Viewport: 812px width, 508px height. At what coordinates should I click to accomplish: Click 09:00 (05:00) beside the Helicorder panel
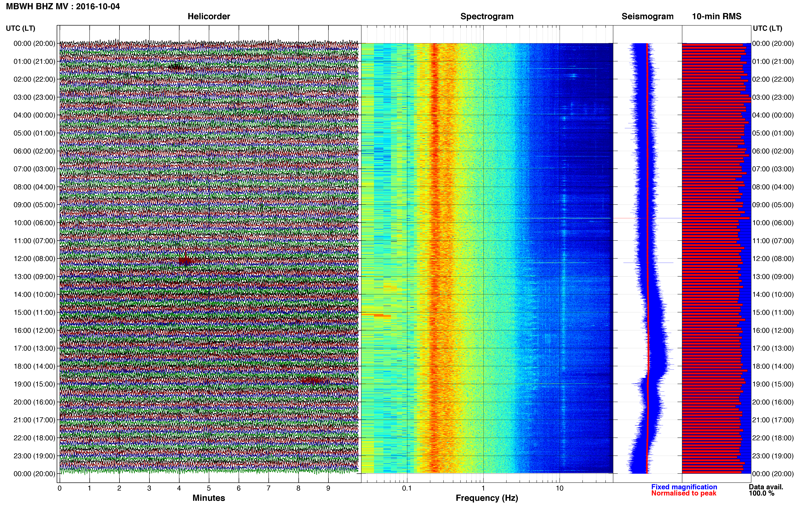pos(34,205)
